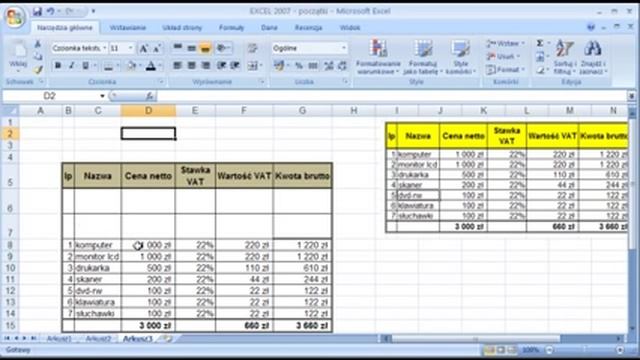
Task: Apply the accounting currency format
Action: click(x=279, y=65)
